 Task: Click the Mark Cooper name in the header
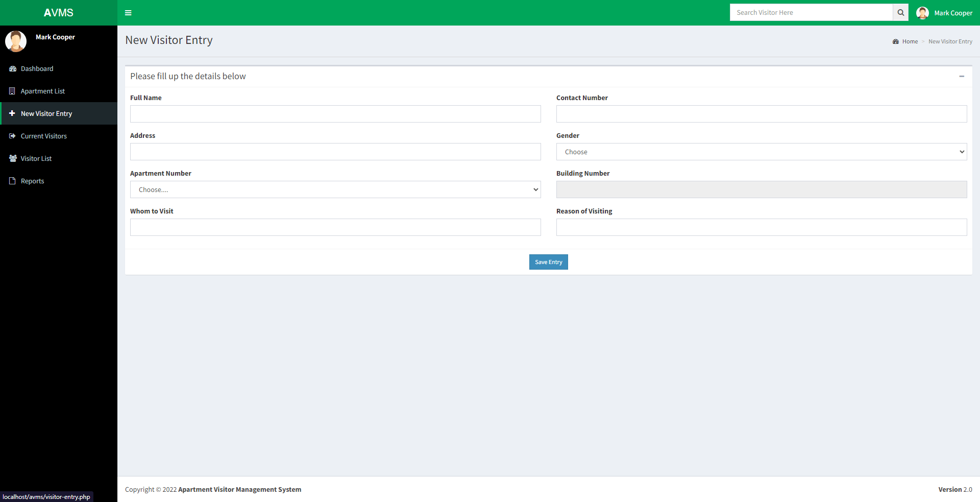tap(953, 13)
